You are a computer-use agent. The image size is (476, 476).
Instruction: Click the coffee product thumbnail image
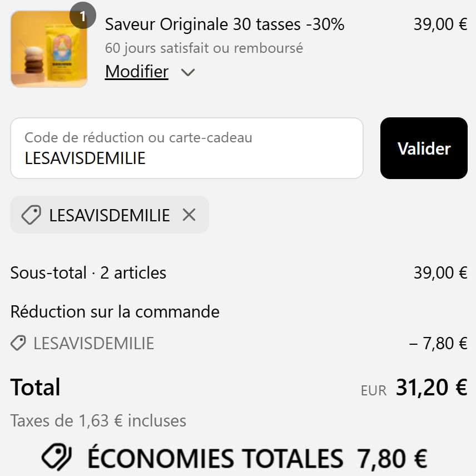click(x=49, y=49)
